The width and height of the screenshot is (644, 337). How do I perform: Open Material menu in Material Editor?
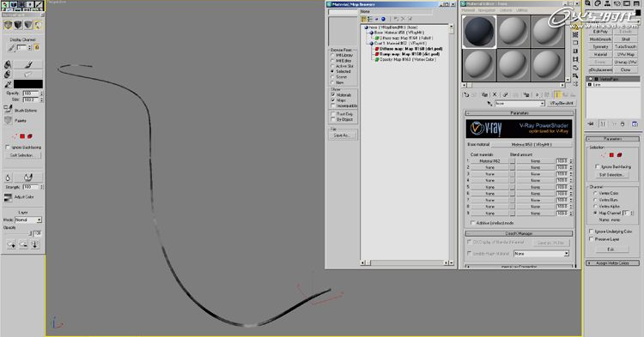point(468,10)
